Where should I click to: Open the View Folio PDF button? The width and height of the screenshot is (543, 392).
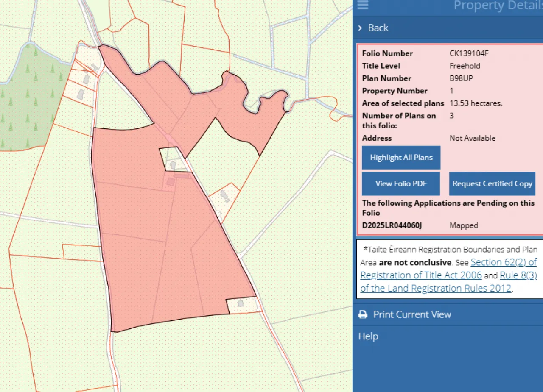point(400,183)
